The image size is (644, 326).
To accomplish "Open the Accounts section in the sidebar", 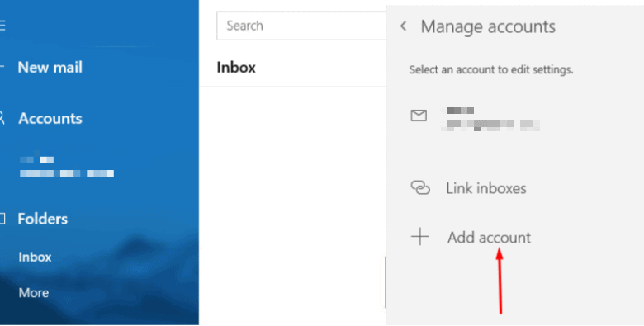I will click(50, 118).
